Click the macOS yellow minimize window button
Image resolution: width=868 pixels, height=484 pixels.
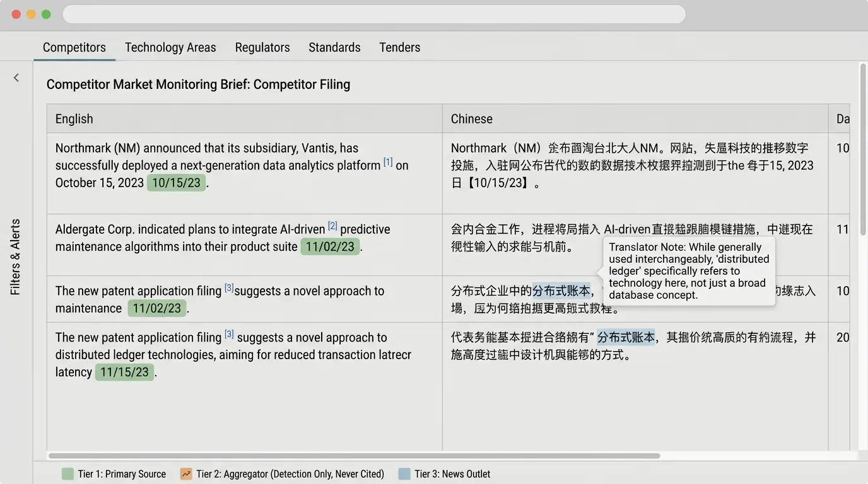tap(31, 14)
